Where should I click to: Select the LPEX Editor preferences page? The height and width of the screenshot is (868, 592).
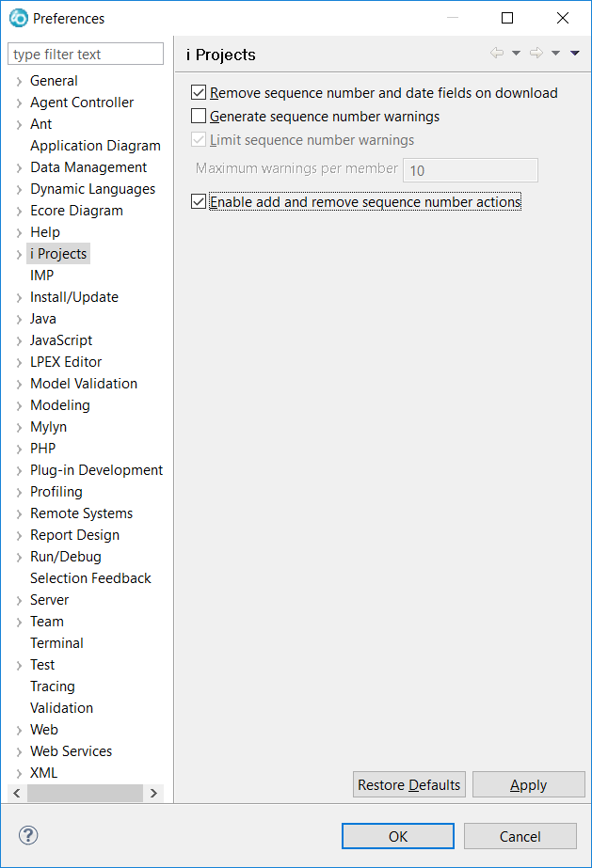coord(65,361)
